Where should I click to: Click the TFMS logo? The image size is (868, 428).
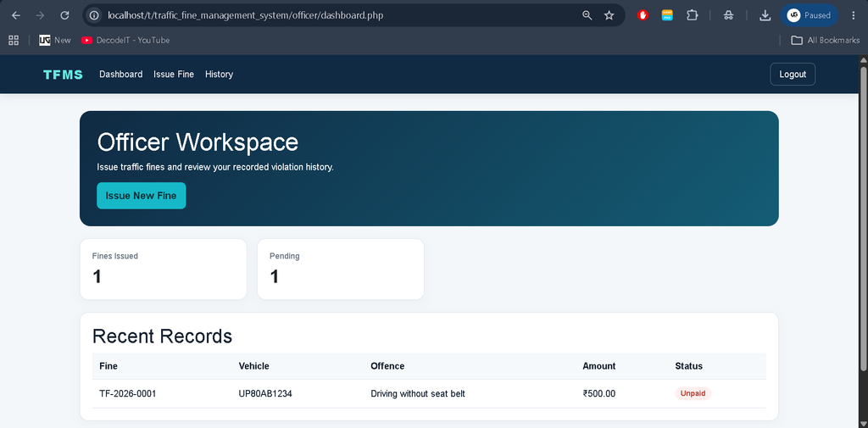pos(63,75)
